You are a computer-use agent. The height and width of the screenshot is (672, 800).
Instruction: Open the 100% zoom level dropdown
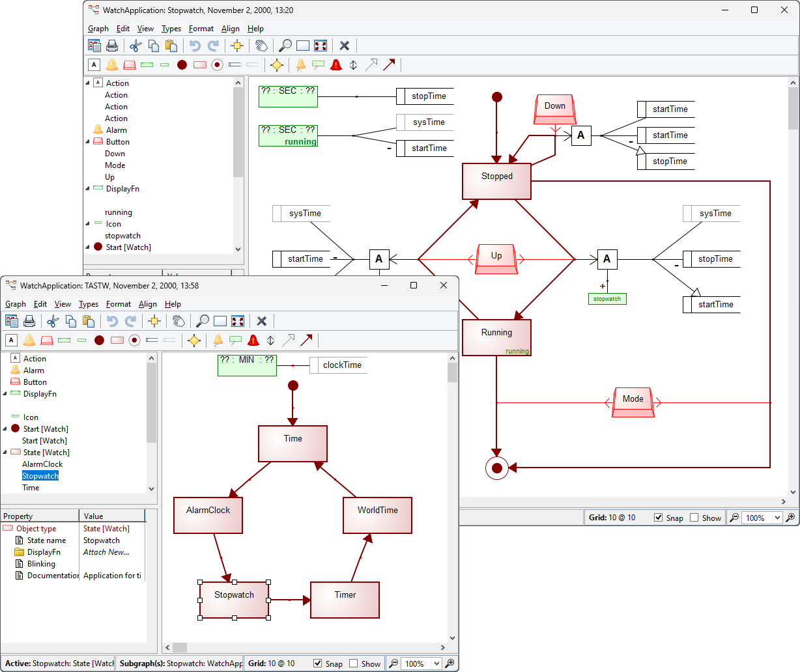[x=762, y=517]
